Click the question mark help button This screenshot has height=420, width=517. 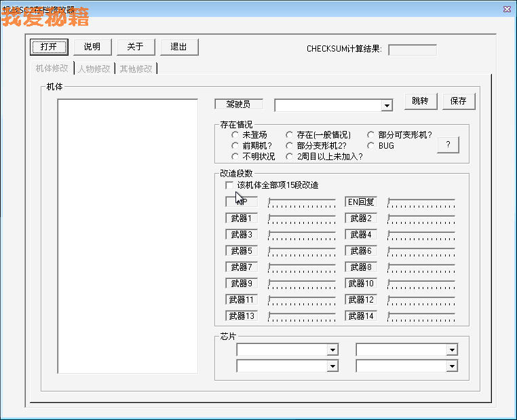[x=448, y=145]
